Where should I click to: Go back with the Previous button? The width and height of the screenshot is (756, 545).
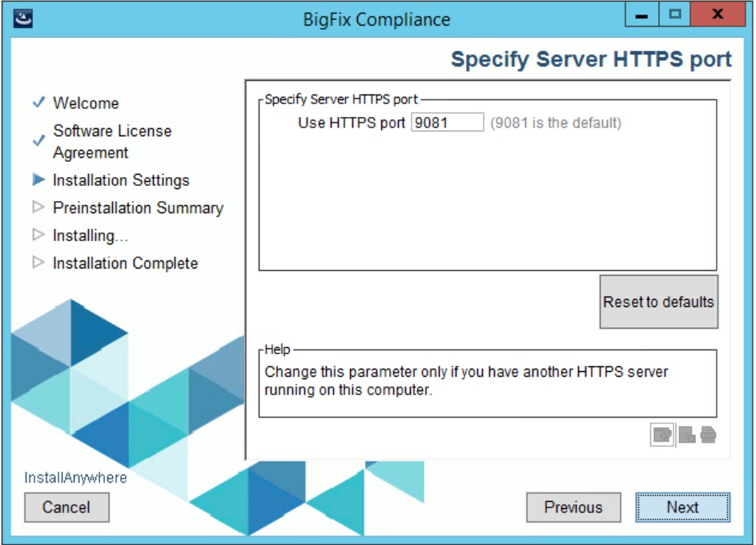(573, 507)
